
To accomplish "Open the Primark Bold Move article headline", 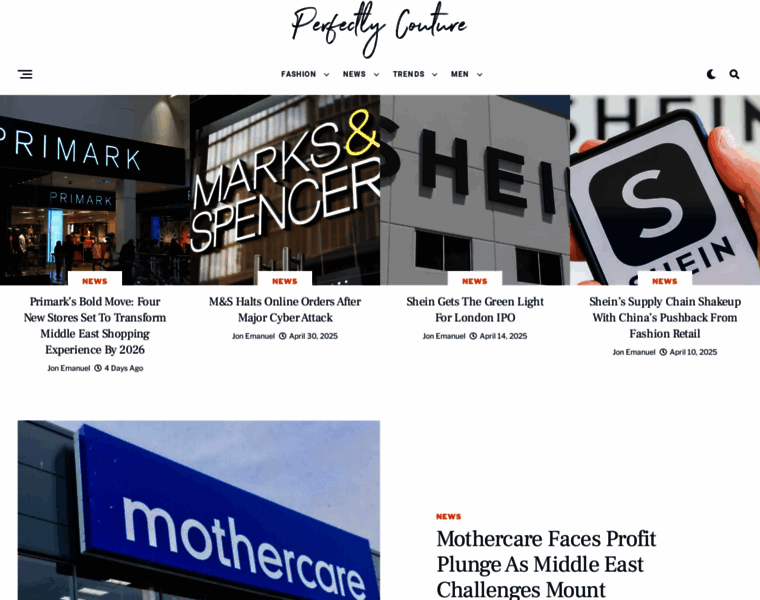I will (x=95, y=326).
